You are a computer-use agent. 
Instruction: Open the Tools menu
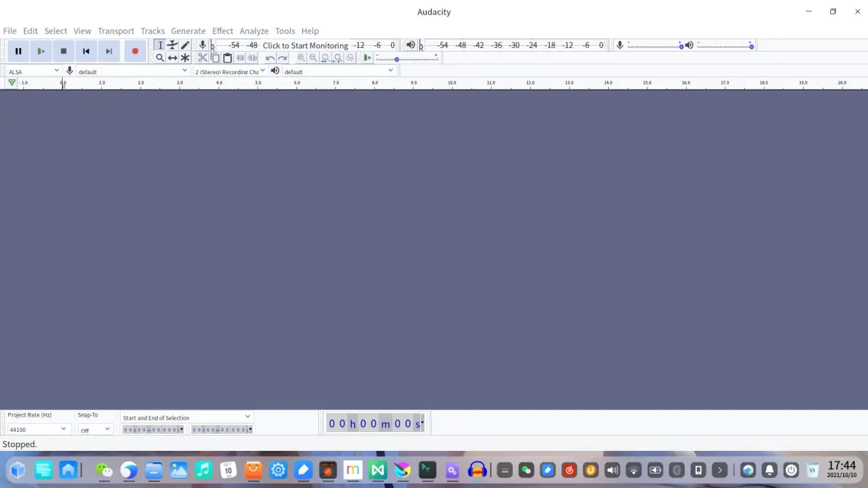[285, 31]
